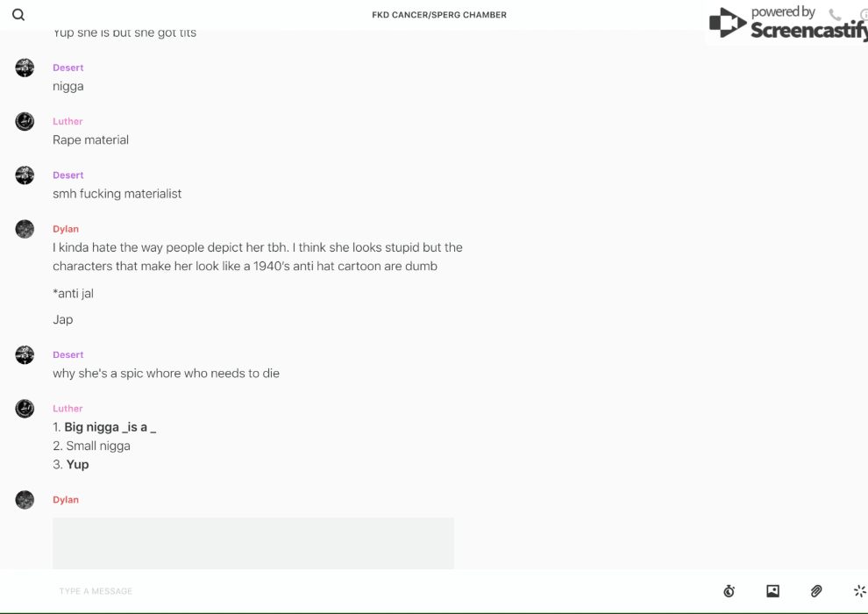
Task: Open Luther's avatar beside the numbered list message
Action: coord(25,409)
